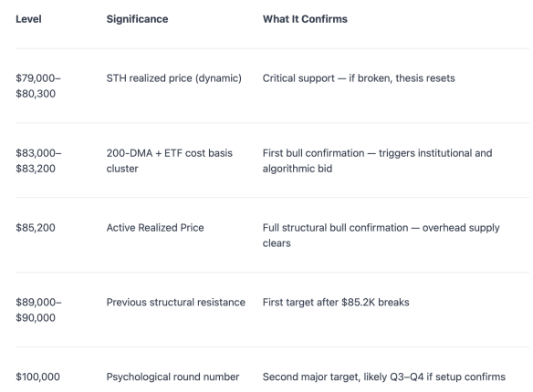Screen dimensions: 533x392
Task: Click Previous structural resistance cell
Action: (176, 303)
